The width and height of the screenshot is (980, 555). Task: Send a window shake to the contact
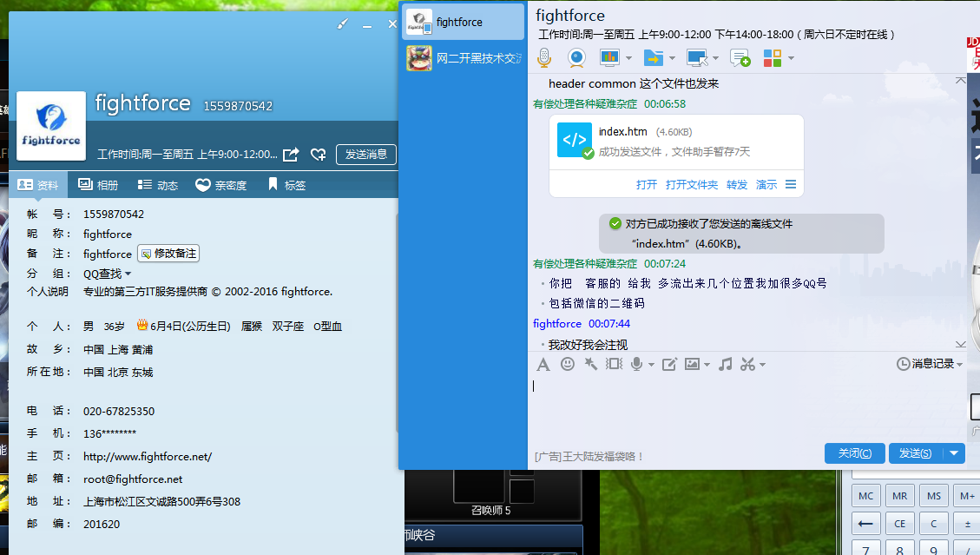[x=614, y=364]
